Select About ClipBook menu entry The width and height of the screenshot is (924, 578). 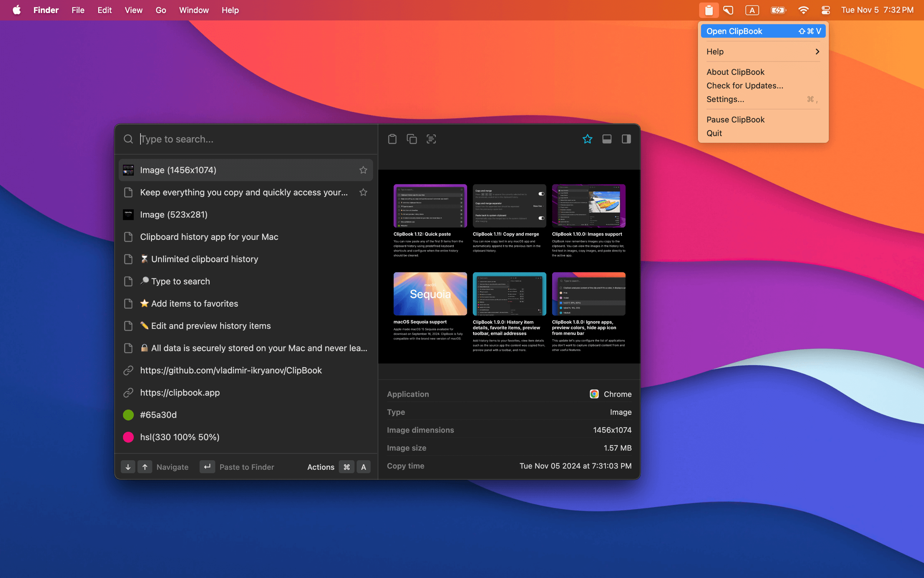tap(763, 72)
